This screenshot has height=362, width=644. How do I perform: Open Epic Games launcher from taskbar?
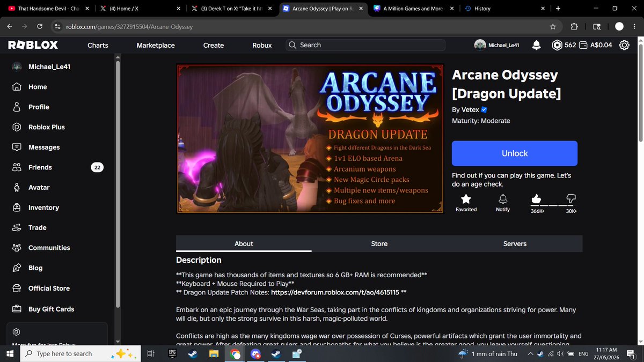coord(172,353)
